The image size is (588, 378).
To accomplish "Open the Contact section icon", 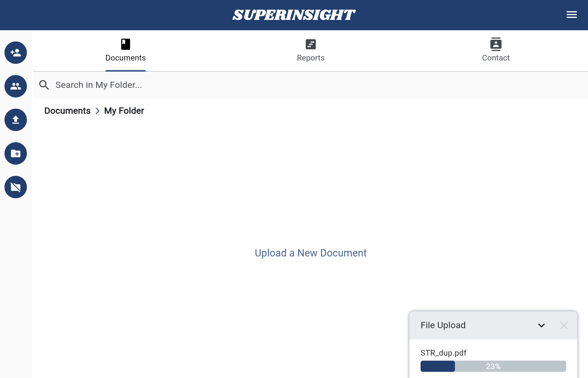I will click(x=495, y=44).
